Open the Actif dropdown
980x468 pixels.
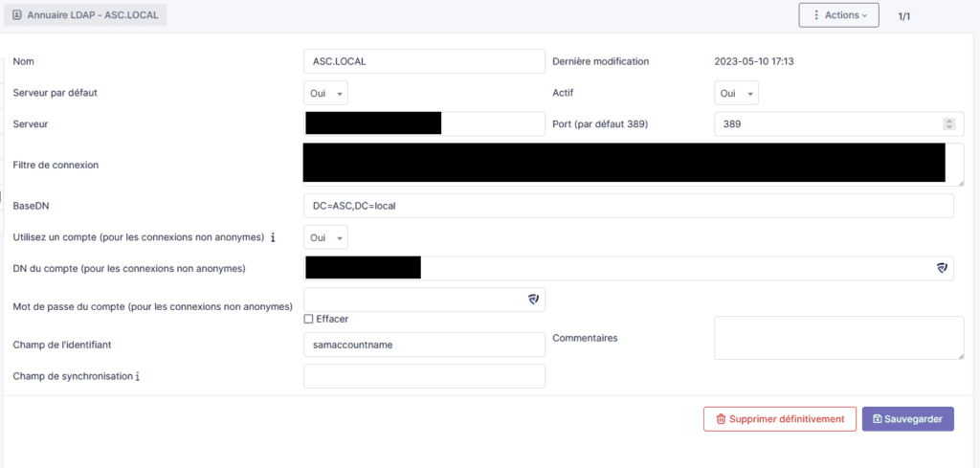737,93
